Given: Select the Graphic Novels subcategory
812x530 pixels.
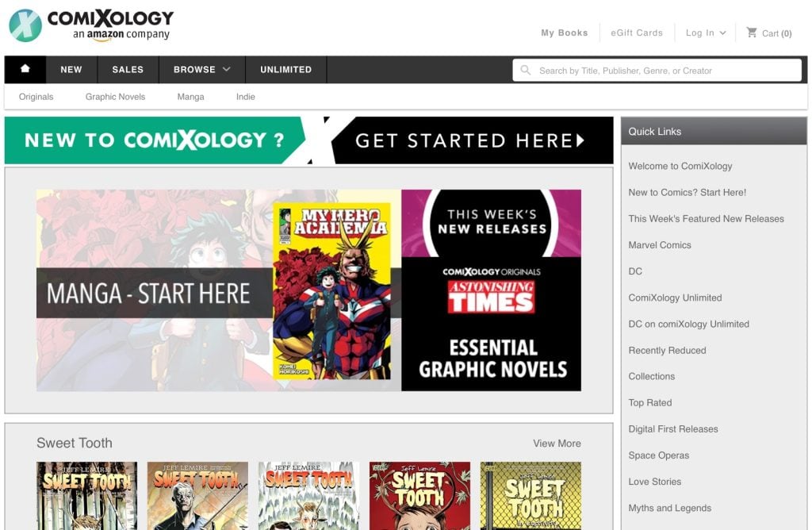Looking at the screenshot, I should [x=115, y=96].
